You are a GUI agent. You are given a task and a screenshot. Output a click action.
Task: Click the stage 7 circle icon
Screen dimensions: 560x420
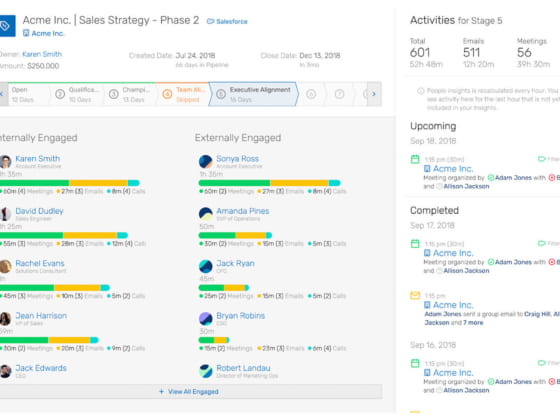[339, 94]
